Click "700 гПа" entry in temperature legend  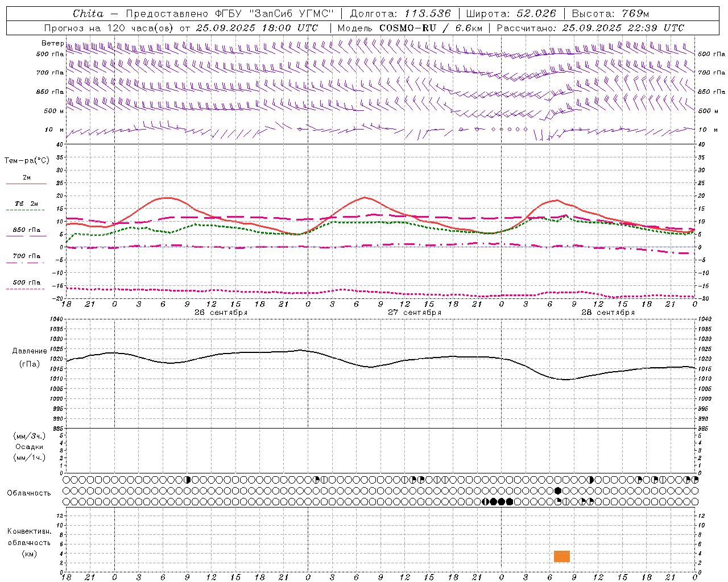pos(27,256)
